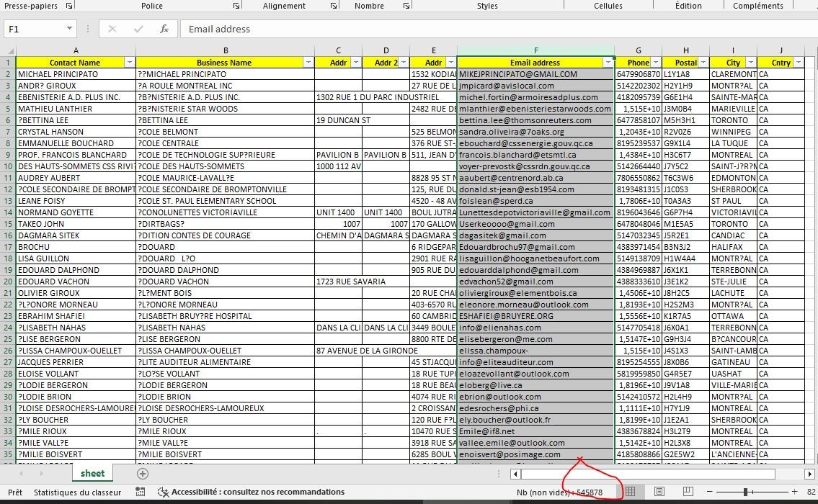The image size is (818, 504).
Task: Click into the formula bar showing Email address
Action: [499, 30]
